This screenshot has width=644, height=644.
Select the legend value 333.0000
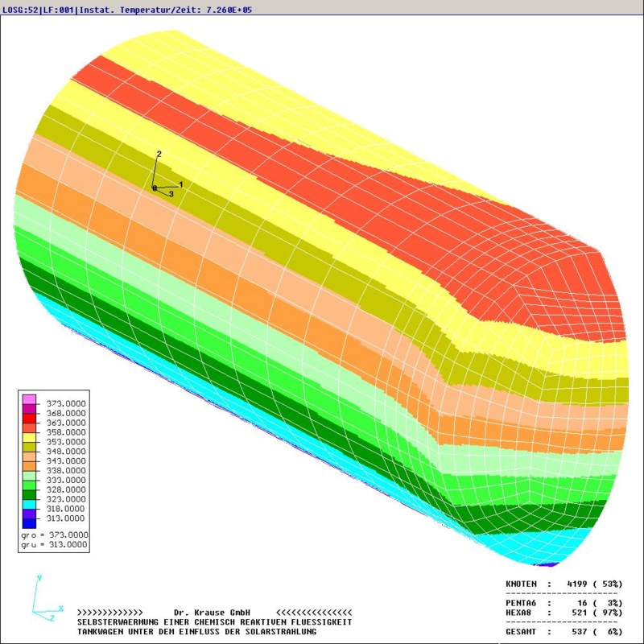click(66, 480)
